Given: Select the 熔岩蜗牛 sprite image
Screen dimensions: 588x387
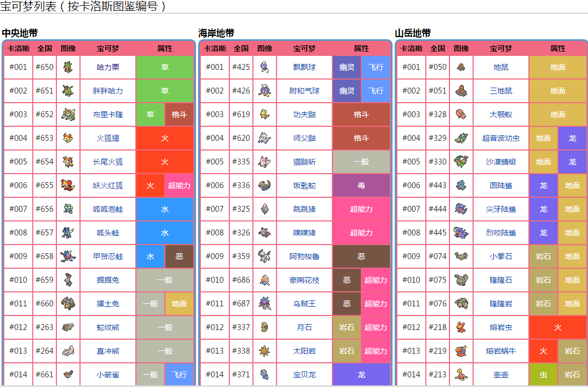Looking at the screenshot, I should [x=461, y=351].
